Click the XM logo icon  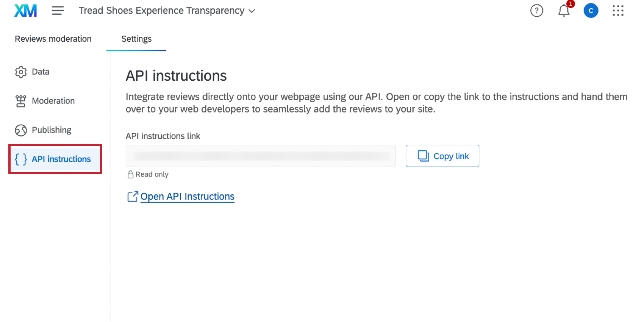click(x=25, y=11)
